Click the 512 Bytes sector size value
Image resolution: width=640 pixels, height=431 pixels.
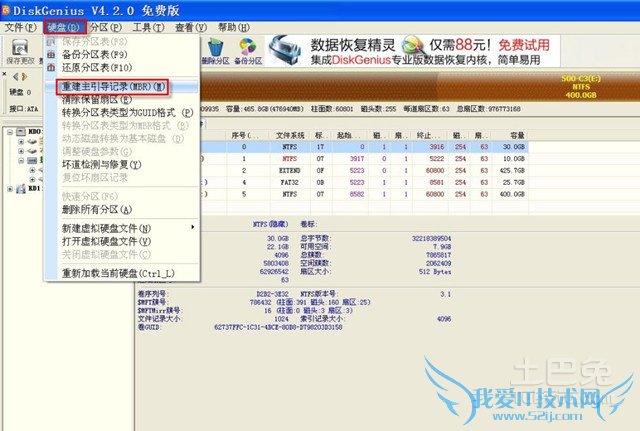tap(435, 271)
